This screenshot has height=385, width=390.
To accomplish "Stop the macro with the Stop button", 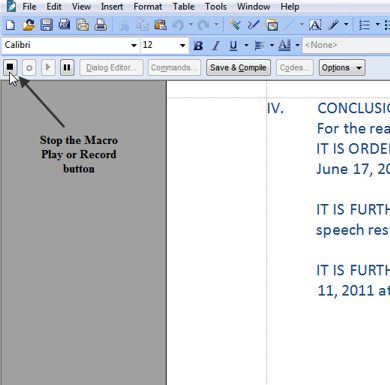I will 10,68.
